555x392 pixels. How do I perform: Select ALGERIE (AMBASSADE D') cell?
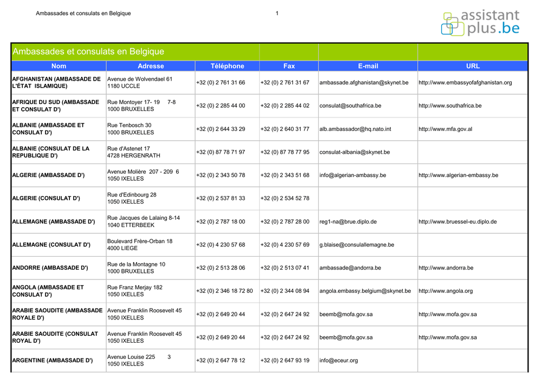click(x=59, y=175)
